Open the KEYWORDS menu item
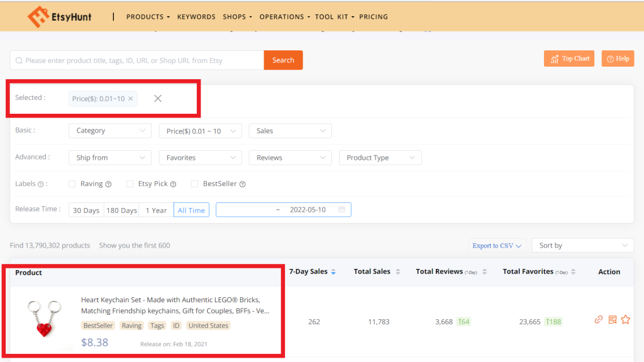This screenshot has height=362, width=644. point(196,16)
